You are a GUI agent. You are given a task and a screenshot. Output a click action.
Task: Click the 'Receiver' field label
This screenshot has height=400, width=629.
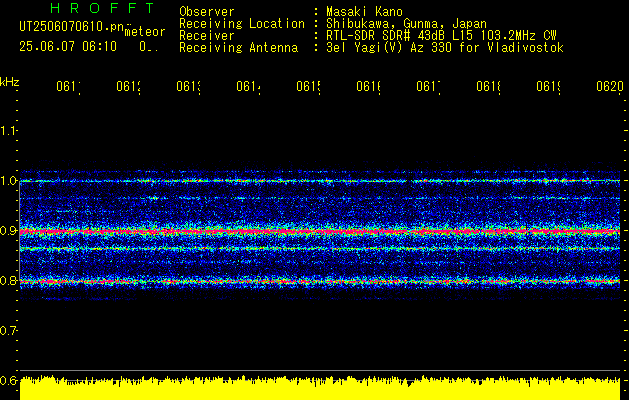coord(207,36)
